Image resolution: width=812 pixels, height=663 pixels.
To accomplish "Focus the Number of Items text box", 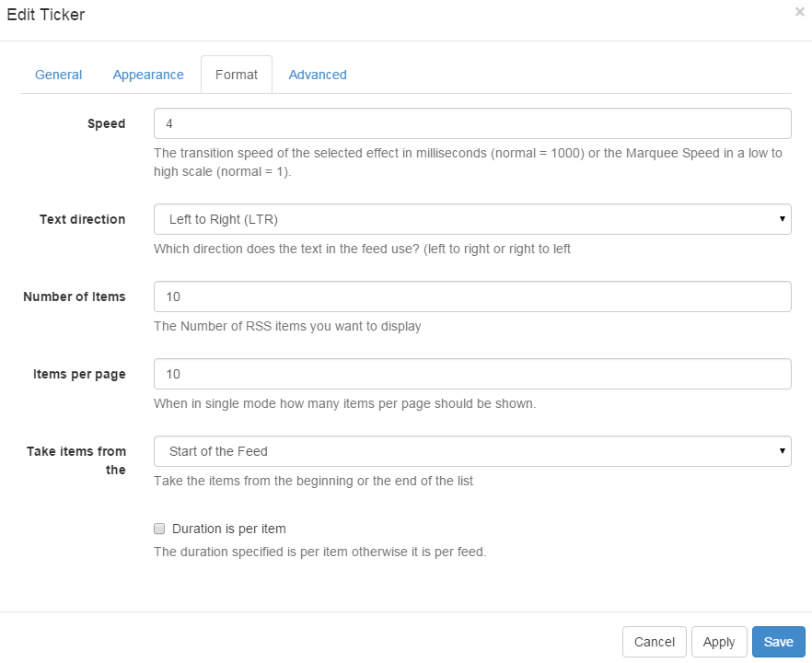I will [472, 297].
